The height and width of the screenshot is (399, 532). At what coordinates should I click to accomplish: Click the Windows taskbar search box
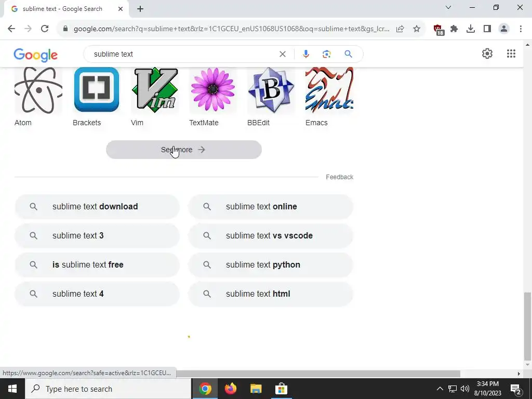pyautogui.click(x=108, y=389)
